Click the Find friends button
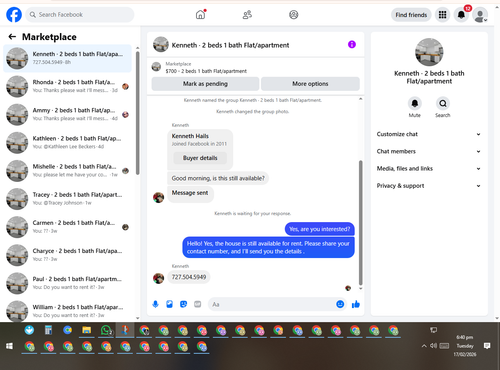 click(x=411, y=15)
